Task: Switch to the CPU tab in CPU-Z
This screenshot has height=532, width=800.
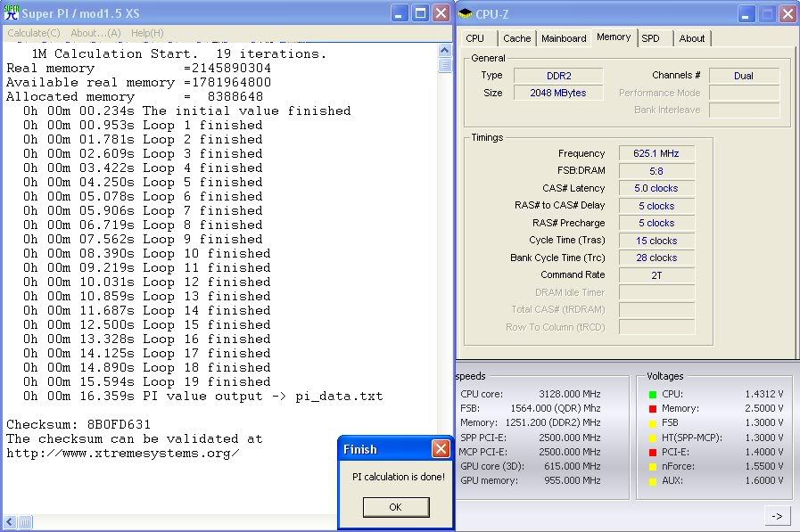Action: point(475,38)
